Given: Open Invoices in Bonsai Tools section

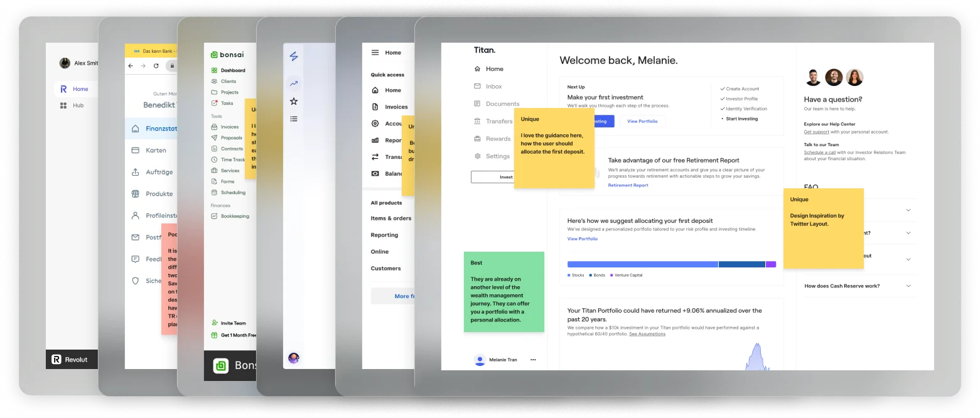Looking at the screenshot, I should [x=225, y=127].
